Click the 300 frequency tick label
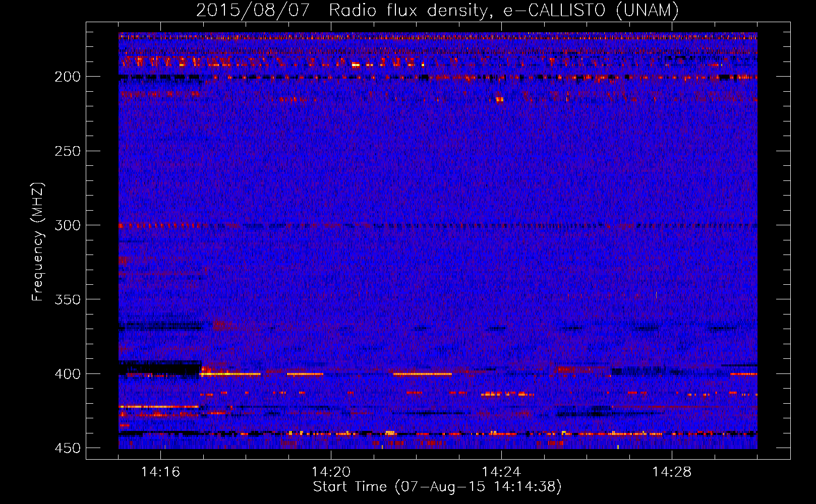The image size is (816, 504). pos(68,225)
